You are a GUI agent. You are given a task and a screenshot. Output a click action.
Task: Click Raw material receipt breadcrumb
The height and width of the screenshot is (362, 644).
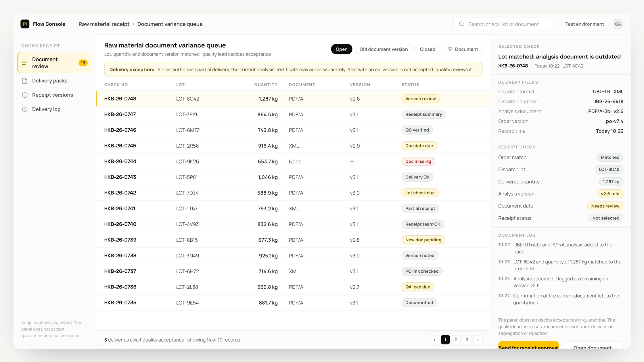tap(104, 24)
